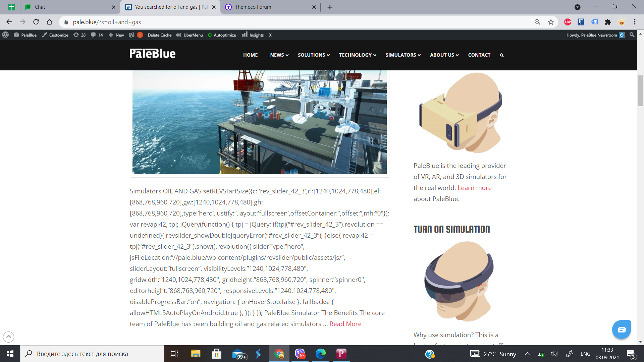
Task: Open the CONTACT menu item
Action: point(479,55)
